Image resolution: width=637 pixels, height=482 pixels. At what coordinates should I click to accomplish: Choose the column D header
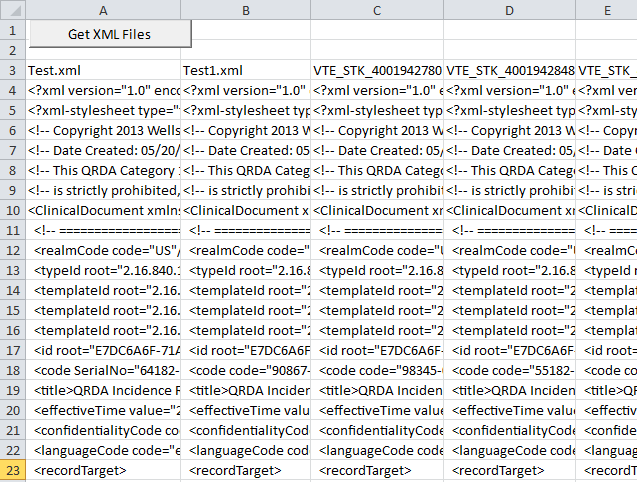point(509,9)
